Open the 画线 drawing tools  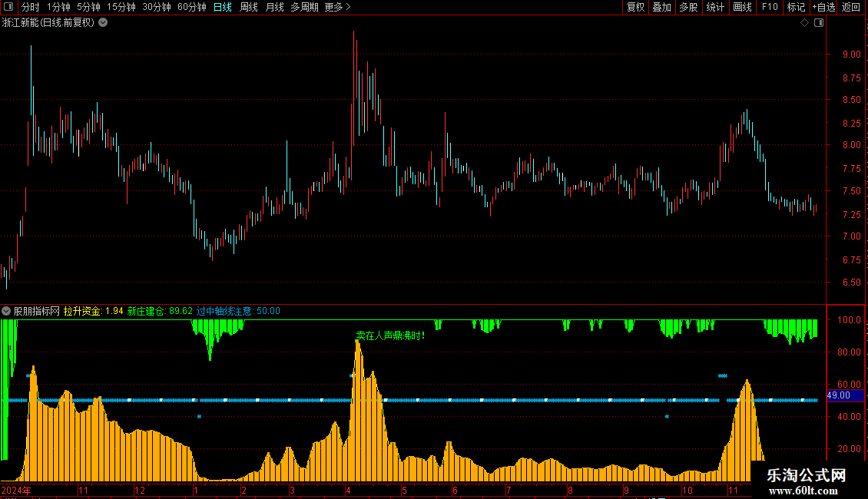tap(742, 7)
